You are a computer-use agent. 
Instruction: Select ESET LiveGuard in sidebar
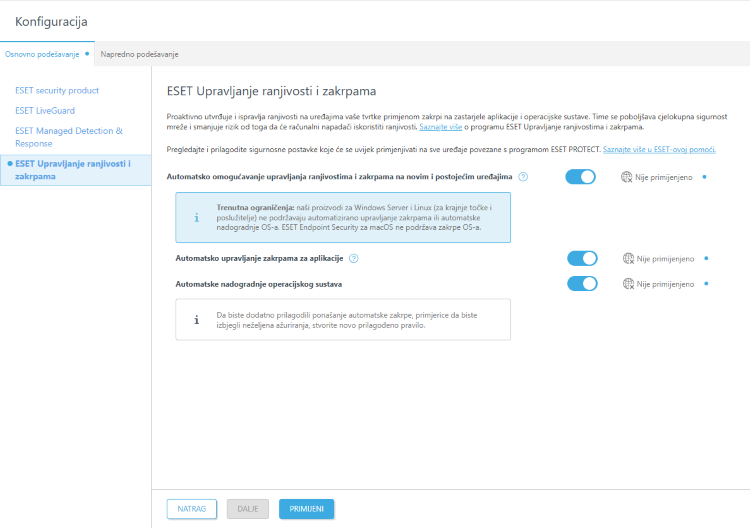45,110
